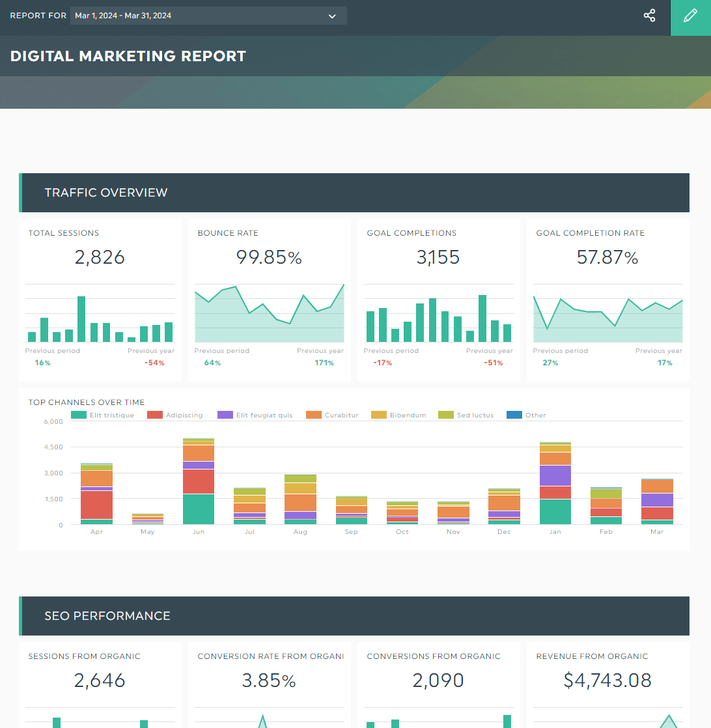The width and height of the screenshot is (711, 728).
Task: Click the 6,000 y-axis label
Action: click(53, 421)
